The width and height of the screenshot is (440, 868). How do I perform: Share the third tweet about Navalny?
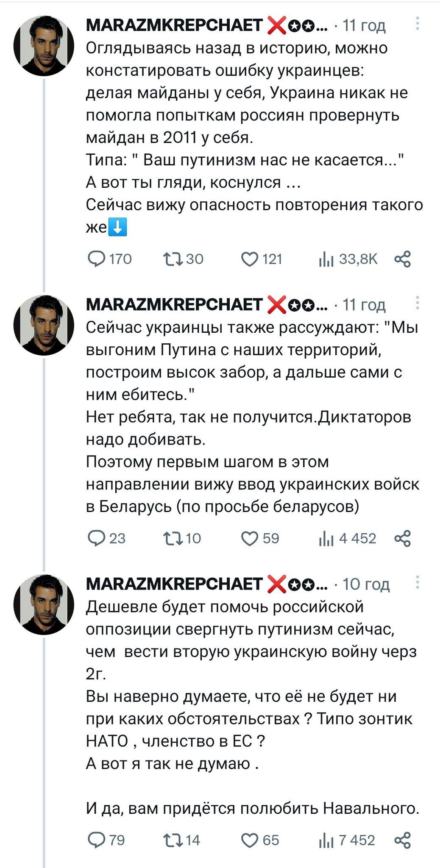click(x=402, y=840)
